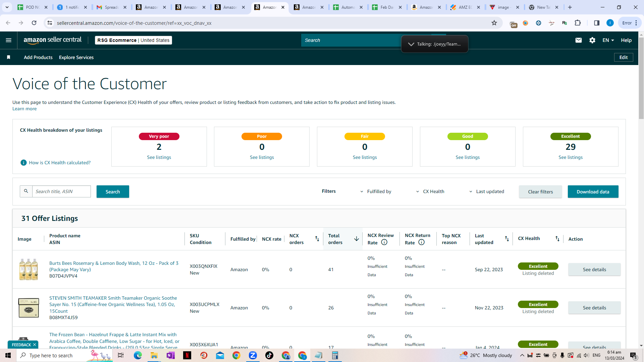Open the Help menu

(x=626, y=40)
